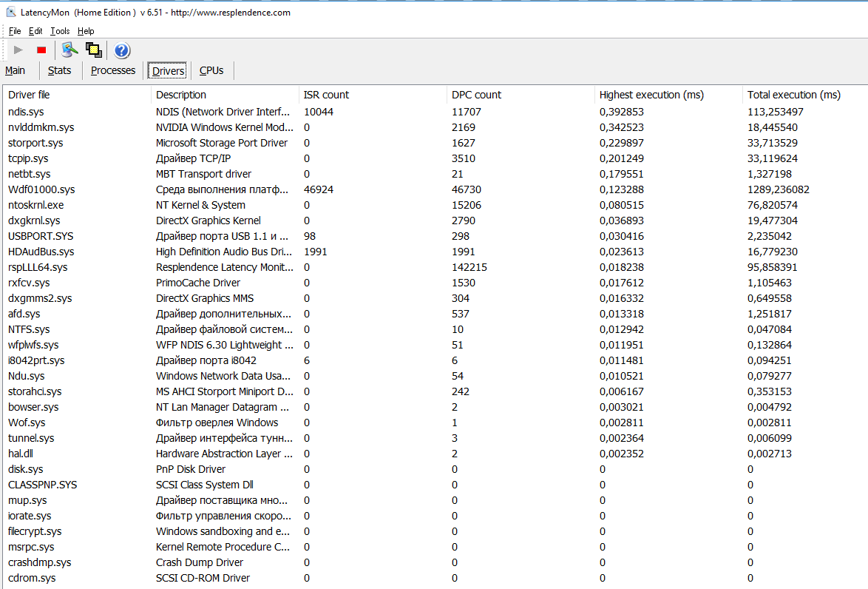Click the yellow windows toolbar icon
The height and width of the screenshot is (589, 868).
(94, 50)
